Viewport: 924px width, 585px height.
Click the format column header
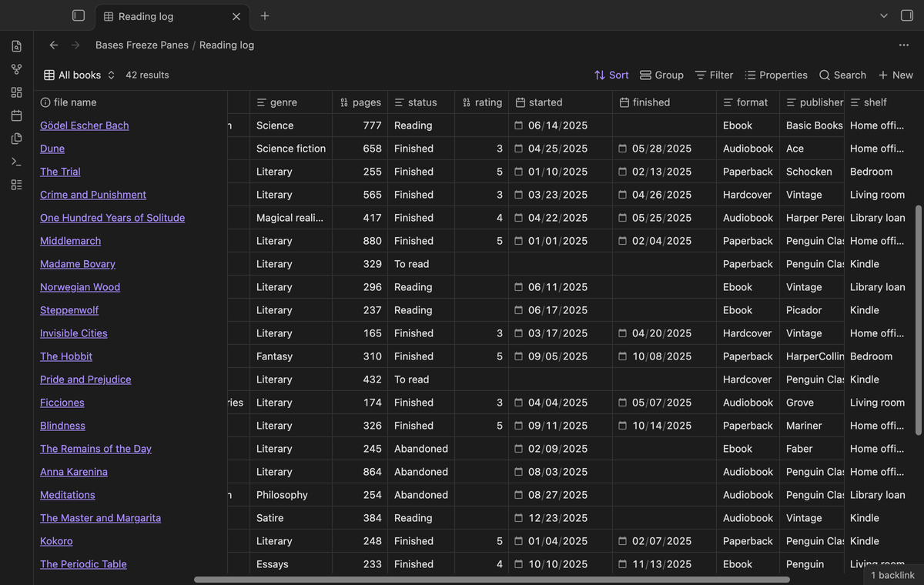click(748, 102)
